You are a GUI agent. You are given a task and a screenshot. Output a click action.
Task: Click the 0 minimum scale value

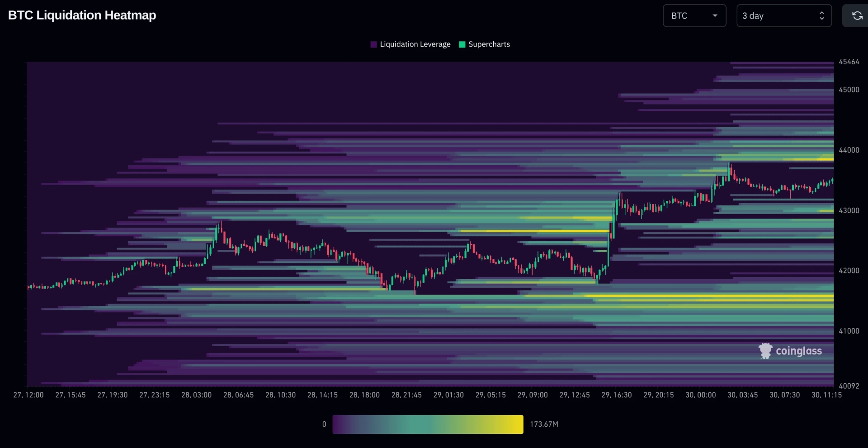[x=324, y=424]
